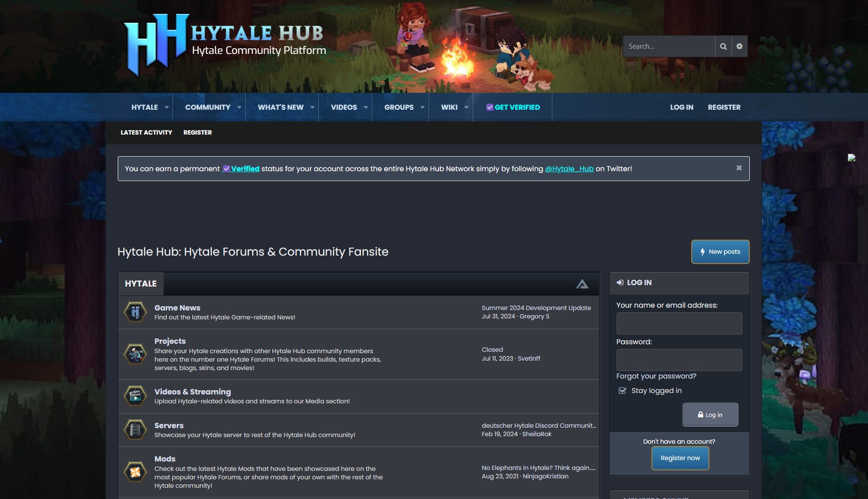This screenshot has height=499, width=868.
Task: Collapse the HYTALE category with triangle icon
Action: [582, 284]
